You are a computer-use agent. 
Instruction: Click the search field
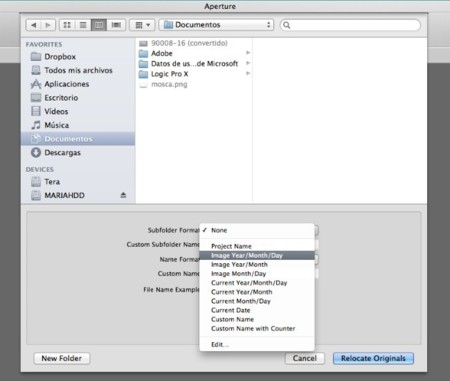coord(350,25)
